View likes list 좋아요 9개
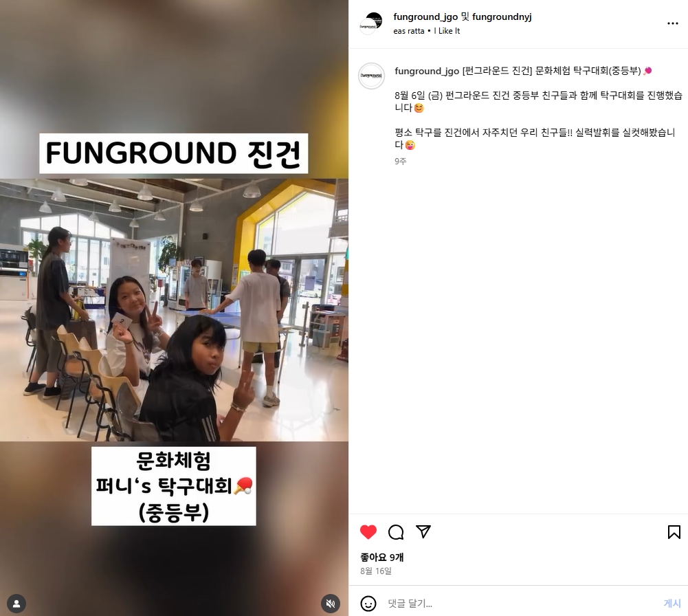The height and width of the screenshot is (616, 688). click(381, 557)
